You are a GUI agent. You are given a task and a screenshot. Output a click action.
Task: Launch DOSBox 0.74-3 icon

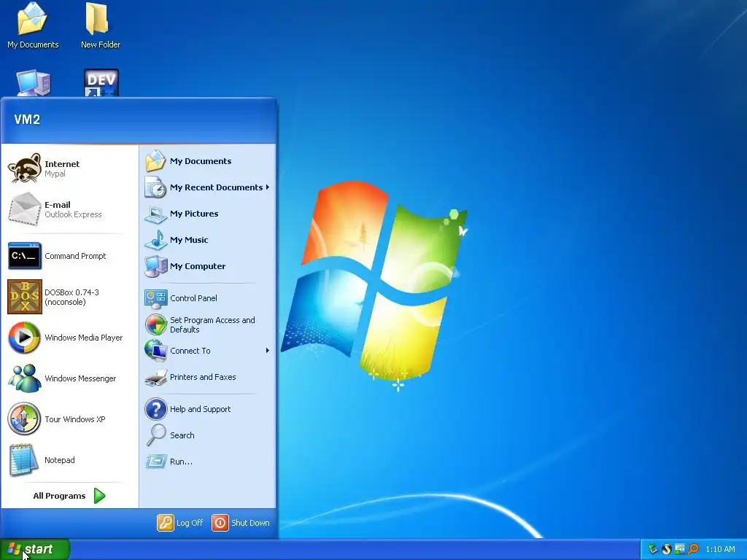(25, 297)
